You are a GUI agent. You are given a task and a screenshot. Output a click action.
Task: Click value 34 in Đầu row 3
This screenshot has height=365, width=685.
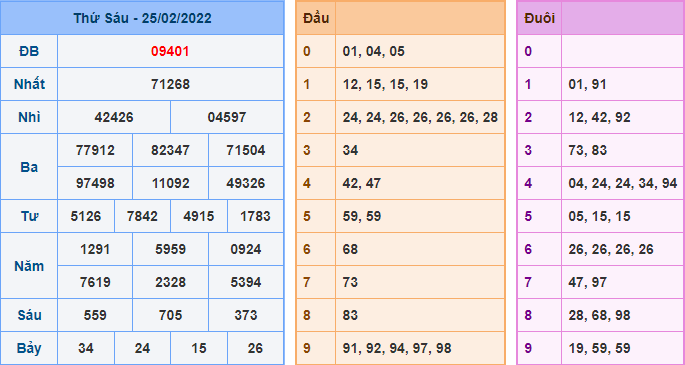point(350,150)
